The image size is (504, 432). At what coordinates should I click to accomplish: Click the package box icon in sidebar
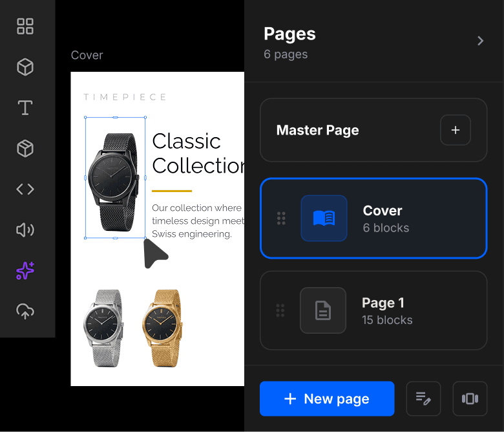coord(25,149)
